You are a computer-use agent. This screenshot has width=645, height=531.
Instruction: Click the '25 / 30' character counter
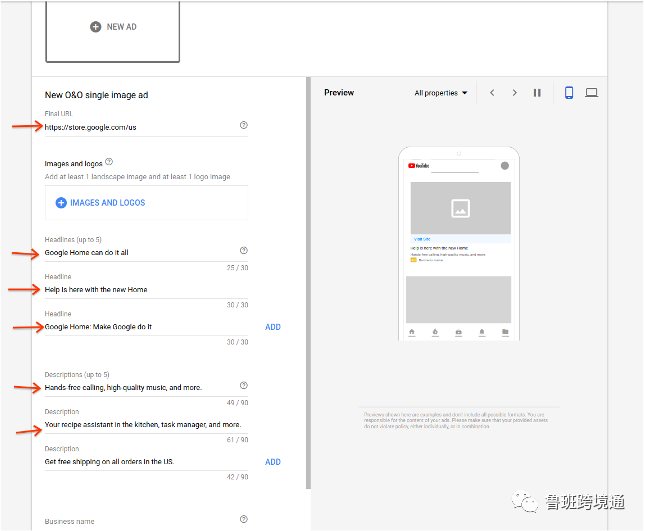point(237,268)
